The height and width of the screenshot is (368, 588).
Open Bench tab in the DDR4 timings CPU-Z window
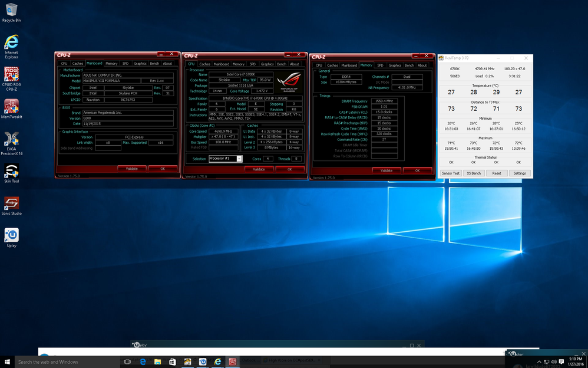pyautogui.click(x=409, y=65)
